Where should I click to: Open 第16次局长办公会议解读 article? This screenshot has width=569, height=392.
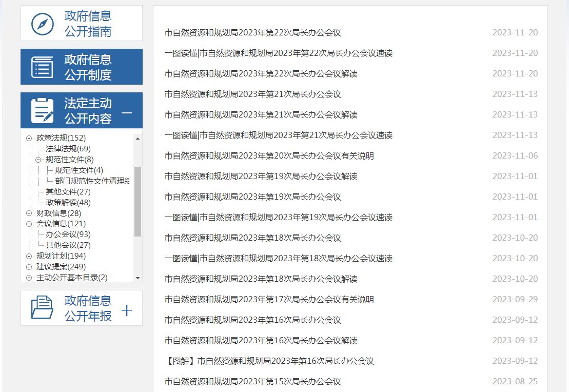[261, 340]
